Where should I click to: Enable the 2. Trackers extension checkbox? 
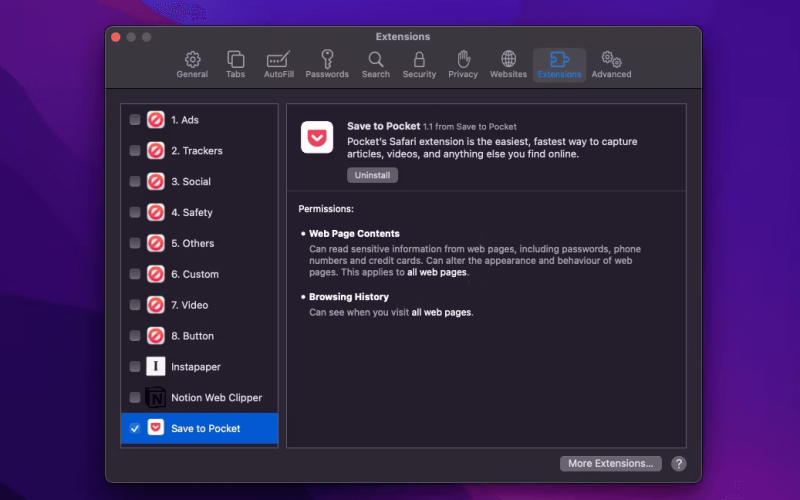pyautogui.click(x=135, y=151)
